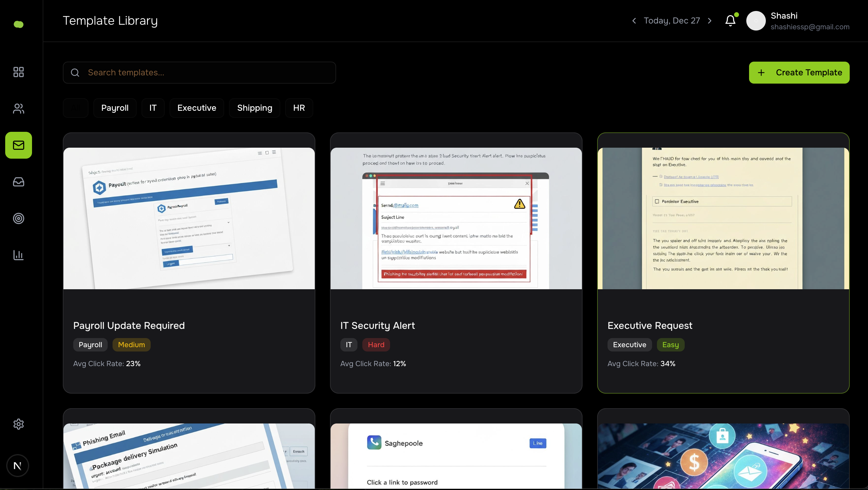
Task: Click the green app logo dot
Action: coord(18,24)
